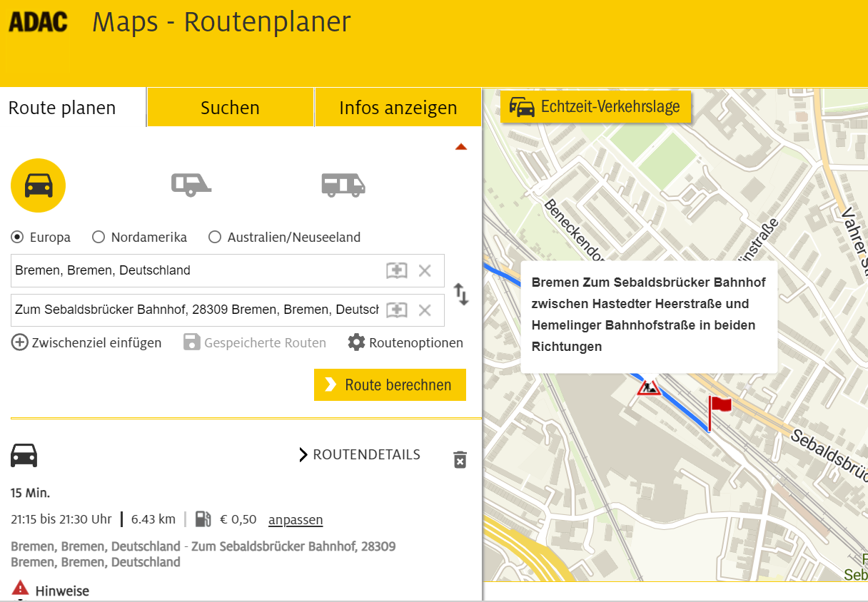Screen dimensions: 868x602
Task: Delete the route with trash icon
Action: (x=460, y=459)
